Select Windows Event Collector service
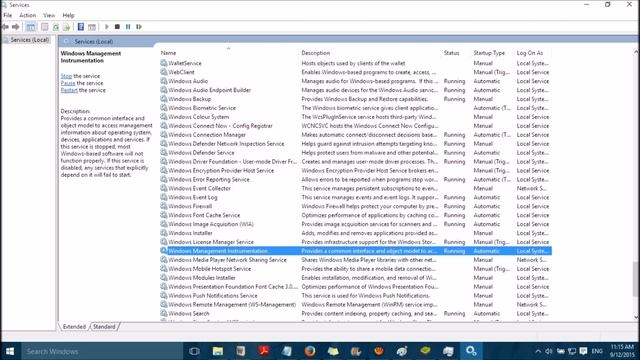 pyautogui.click(x=355, y=189)
